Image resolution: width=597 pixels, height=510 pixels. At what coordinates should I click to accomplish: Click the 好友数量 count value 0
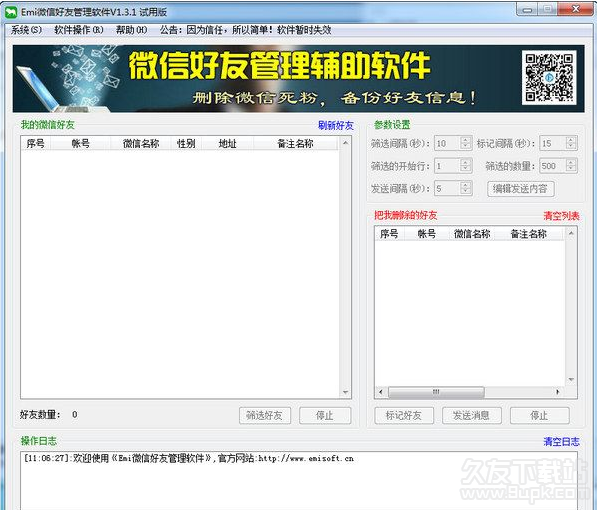[x=75, y=414]
